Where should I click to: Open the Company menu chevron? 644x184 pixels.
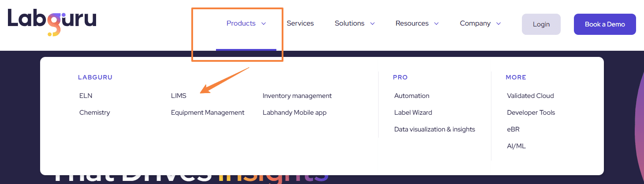499,24
